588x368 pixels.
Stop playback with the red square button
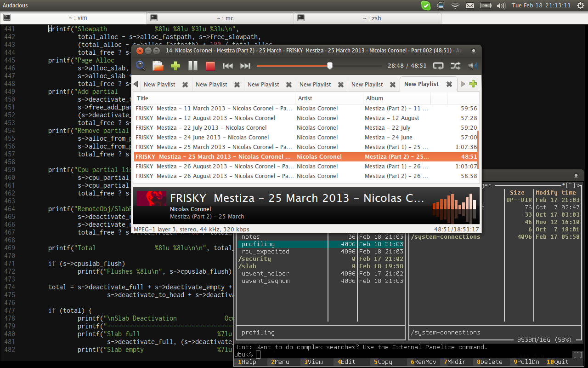[210, 66]
